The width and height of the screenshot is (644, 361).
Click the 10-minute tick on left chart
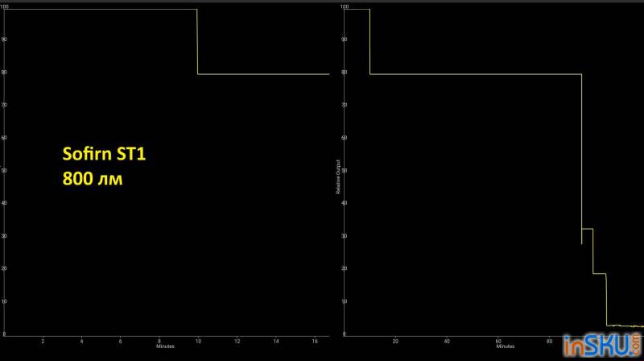point(197,341)
